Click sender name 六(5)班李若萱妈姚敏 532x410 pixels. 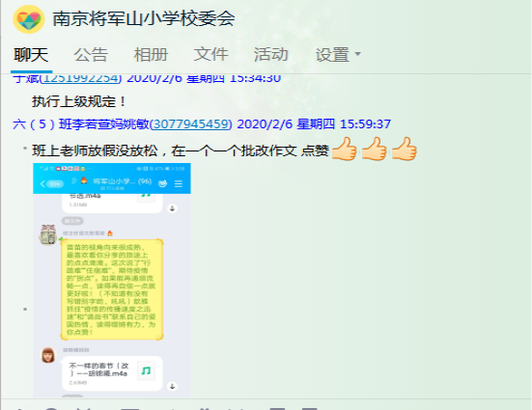81,124
